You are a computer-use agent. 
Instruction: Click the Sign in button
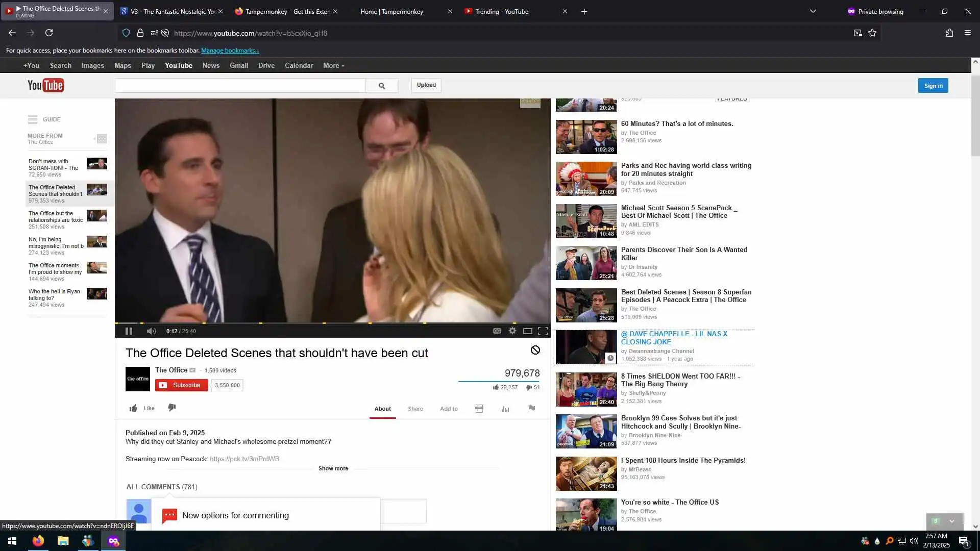click(933, 86)
